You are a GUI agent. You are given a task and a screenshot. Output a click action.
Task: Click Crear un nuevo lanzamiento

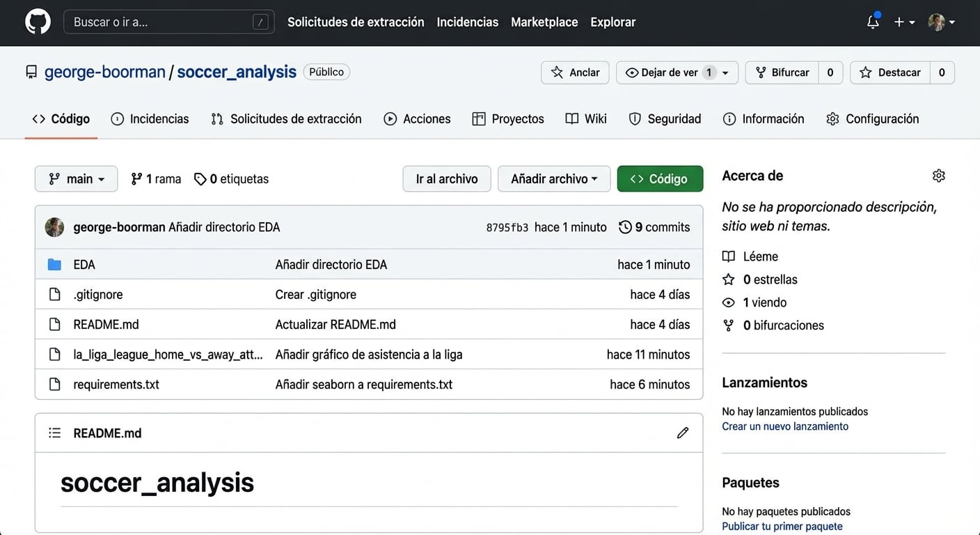point(785,426)
